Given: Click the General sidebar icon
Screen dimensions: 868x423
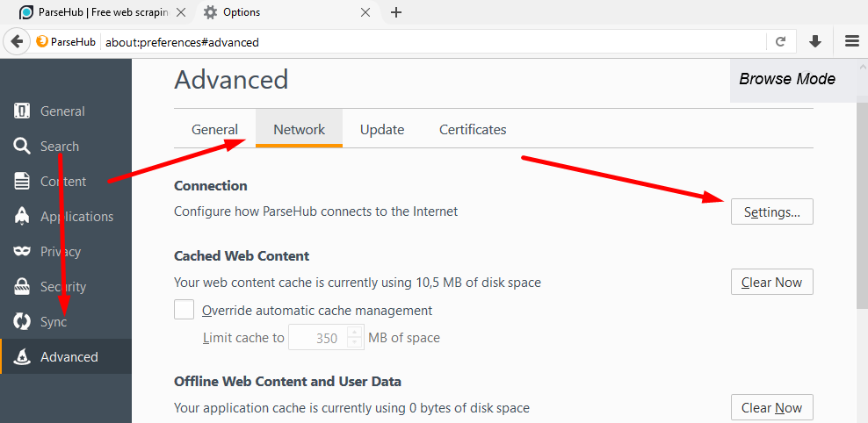Looking at the screenshot, I should coord(22,111).
